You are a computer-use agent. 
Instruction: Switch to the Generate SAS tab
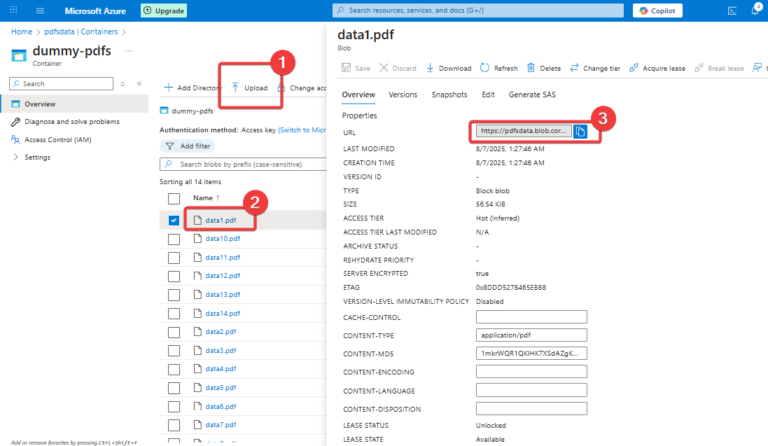click(x=532, y=94)
